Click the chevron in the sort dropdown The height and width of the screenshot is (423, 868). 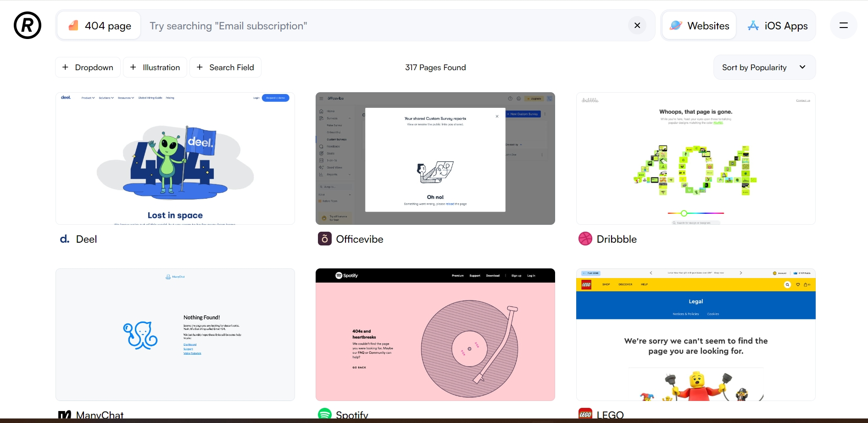(802, 67)
